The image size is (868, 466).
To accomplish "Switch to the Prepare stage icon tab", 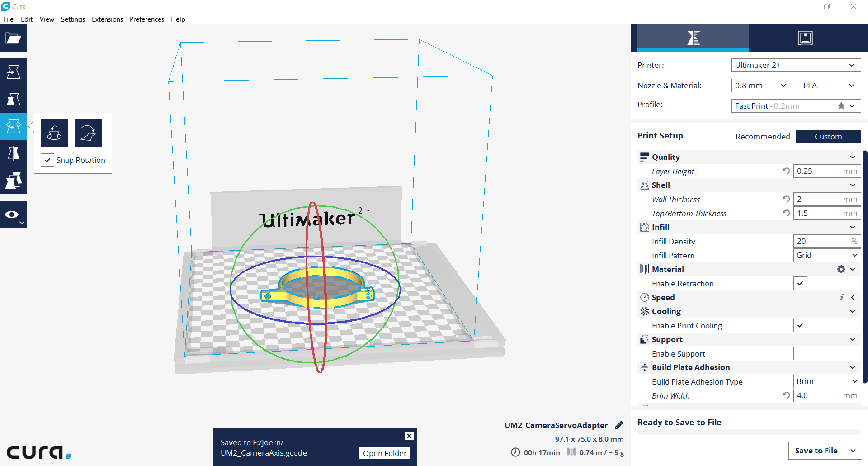I will click(693, 38).
